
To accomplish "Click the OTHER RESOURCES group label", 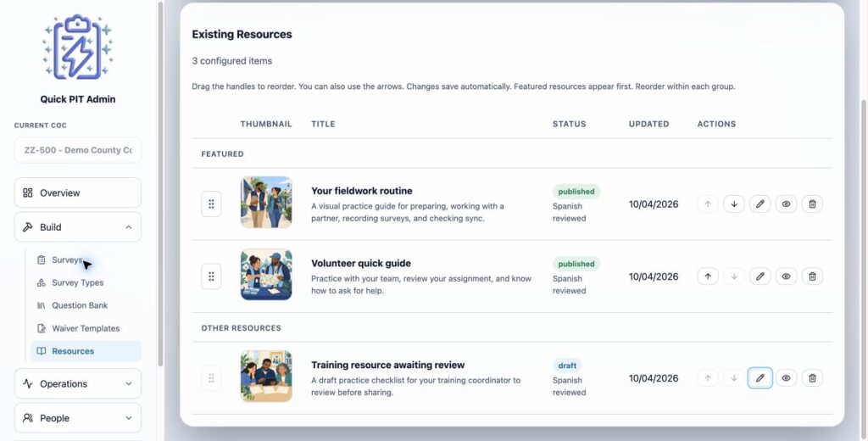I will point(241,328).
